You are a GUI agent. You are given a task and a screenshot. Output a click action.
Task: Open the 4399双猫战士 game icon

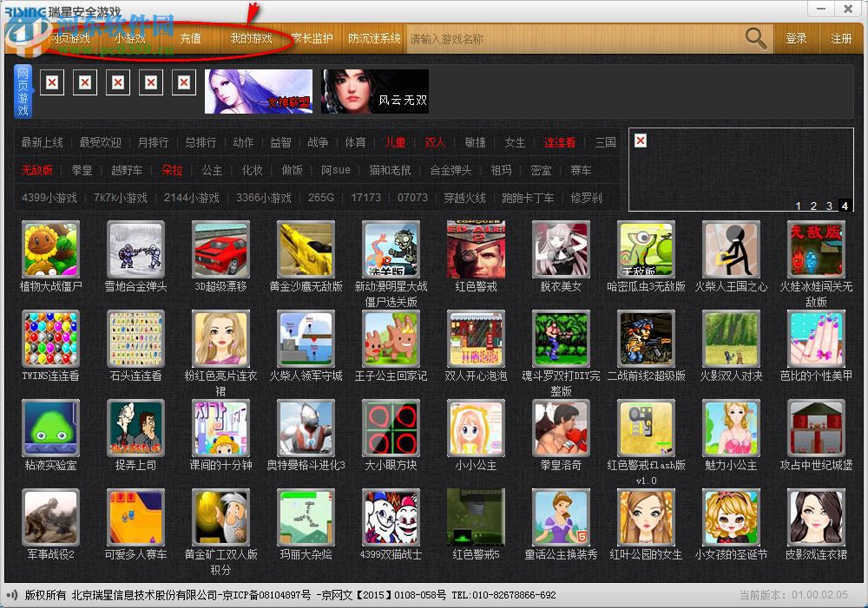[x=391, y=517]
